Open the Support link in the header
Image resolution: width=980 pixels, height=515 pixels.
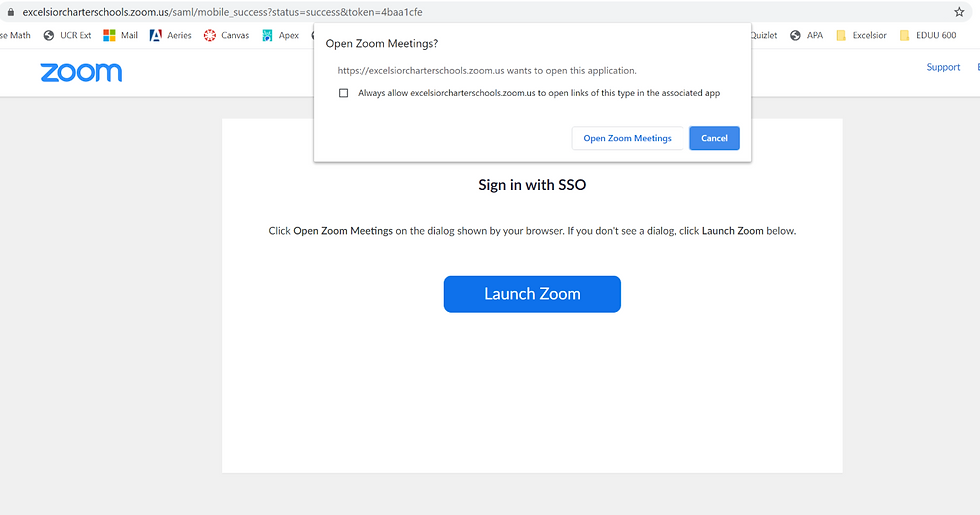point(943,67)
